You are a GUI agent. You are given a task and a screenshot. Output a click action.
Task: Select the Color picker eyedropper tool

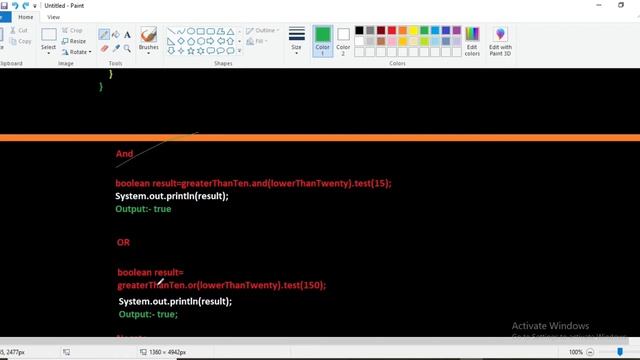pyautogui.click(x=116, y=49)
